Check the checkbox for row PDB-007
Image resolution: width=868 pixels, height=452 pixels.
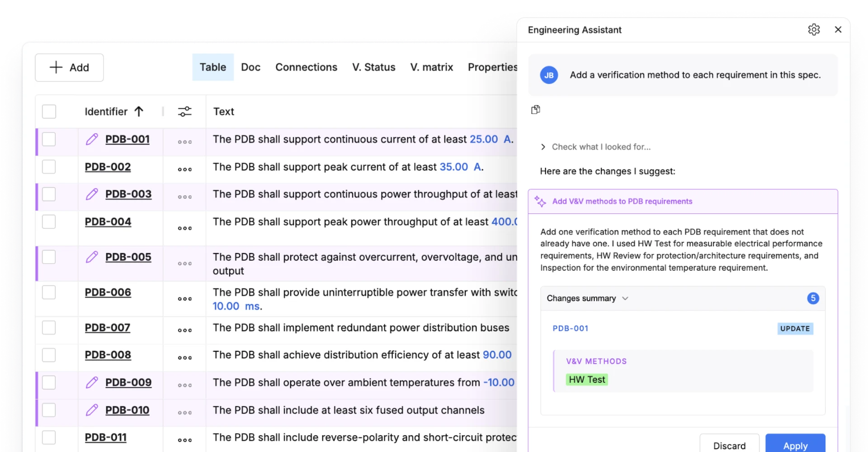click(49, 327)
